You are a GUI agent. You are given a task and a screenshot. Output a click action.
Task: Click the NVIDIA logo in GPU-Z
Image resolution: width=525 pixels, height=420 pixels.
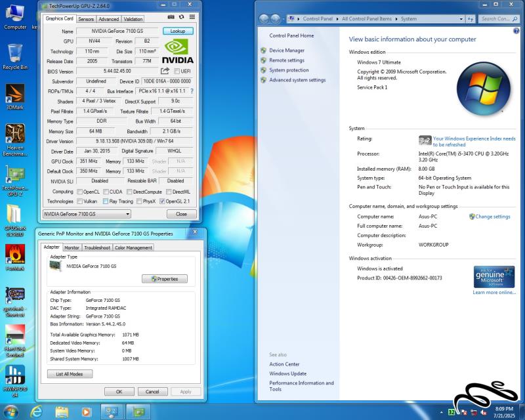(x=178, y=51)
